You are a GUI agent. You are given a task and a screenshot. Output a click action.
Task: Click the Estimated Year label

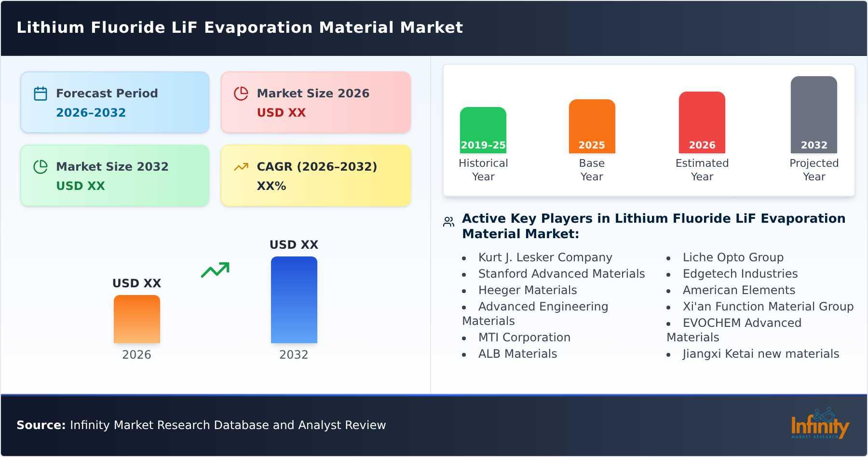coord(702,170)
